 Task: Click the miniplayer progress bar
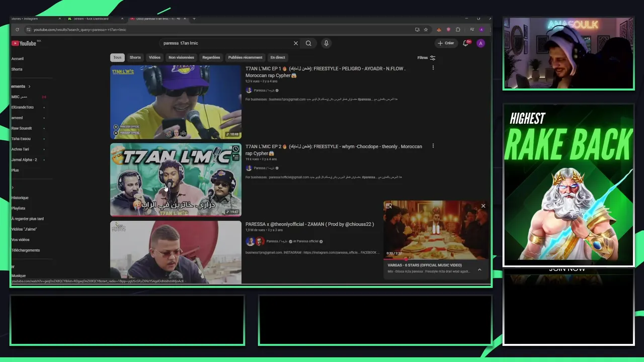436,259
